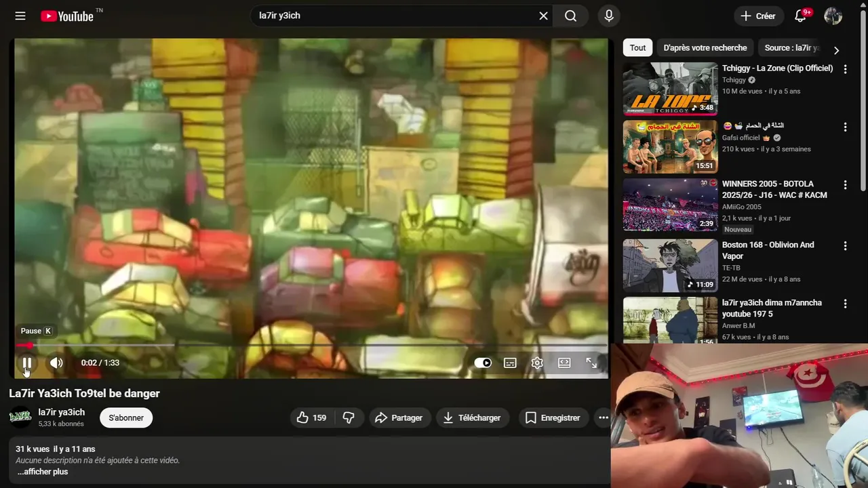This screenshot has width=868, height=488.
Task: Open options for Tchiggy La Zone video
Action: point(845,69)
